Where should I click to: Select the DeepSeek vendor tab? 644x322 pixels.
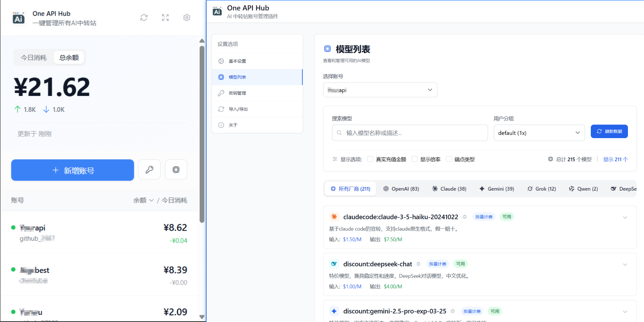click(623, 188)
